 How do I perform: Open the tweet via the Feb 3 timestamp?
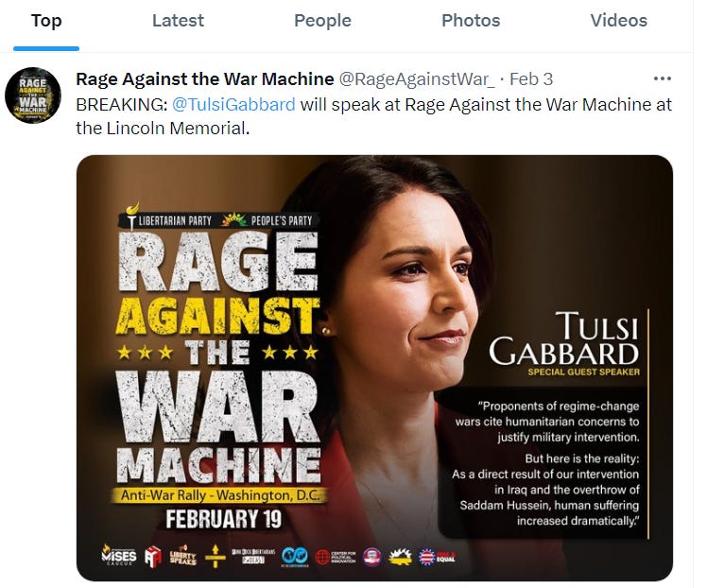click(x=530, y=78)
